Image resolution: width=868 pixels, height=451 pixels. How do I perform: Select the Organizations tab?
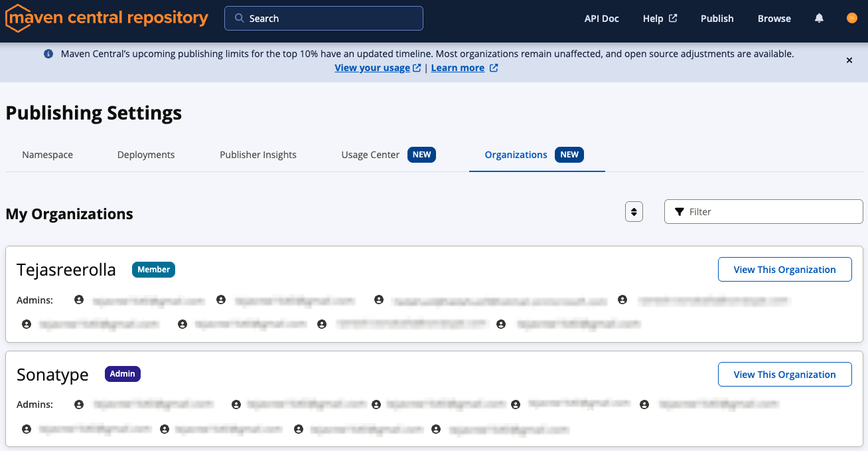coord(537,155)
